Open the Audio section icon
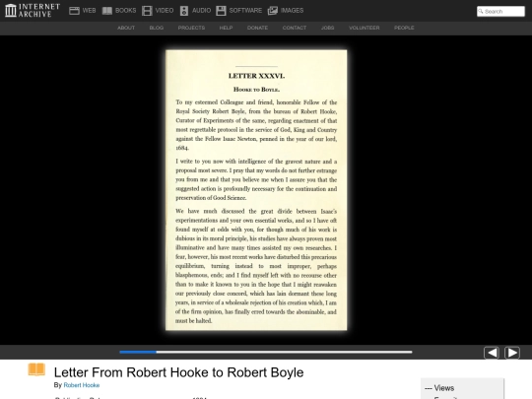This screenshot has width=532, height=399. tap(184, 11)
